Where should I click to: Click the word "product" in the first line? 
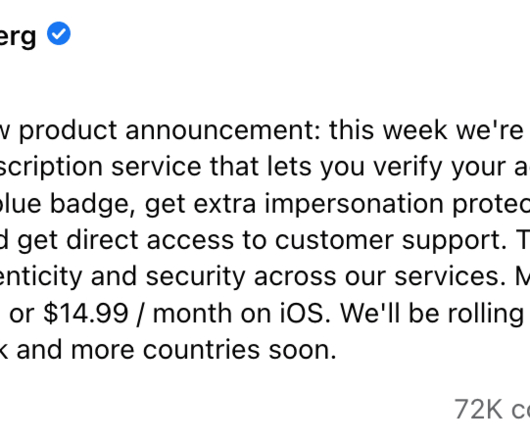pos(68,131)
